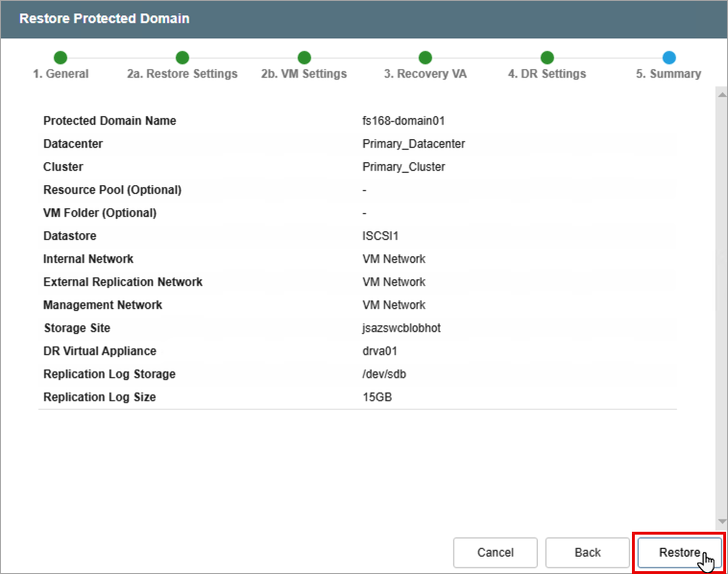The image size is (728, 574).
Task: Click the green Restore Settings step circle
Action: [x=182, y=58]
